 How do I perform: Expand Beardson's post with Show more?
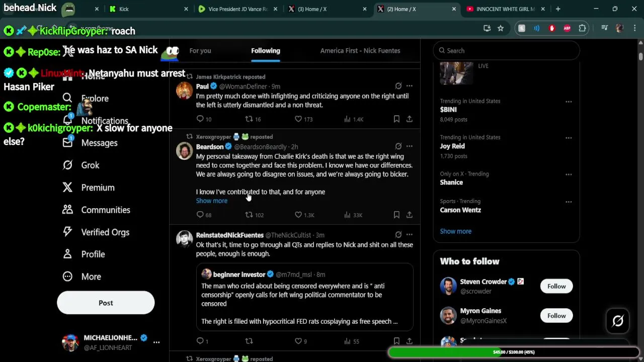tap(211, 201)
